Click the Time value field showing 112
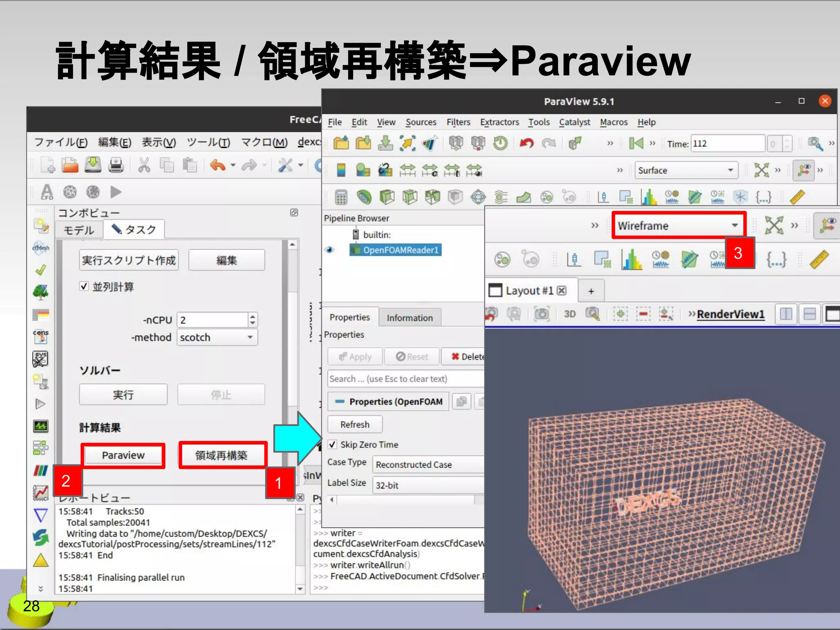 (x=728, y=144)
